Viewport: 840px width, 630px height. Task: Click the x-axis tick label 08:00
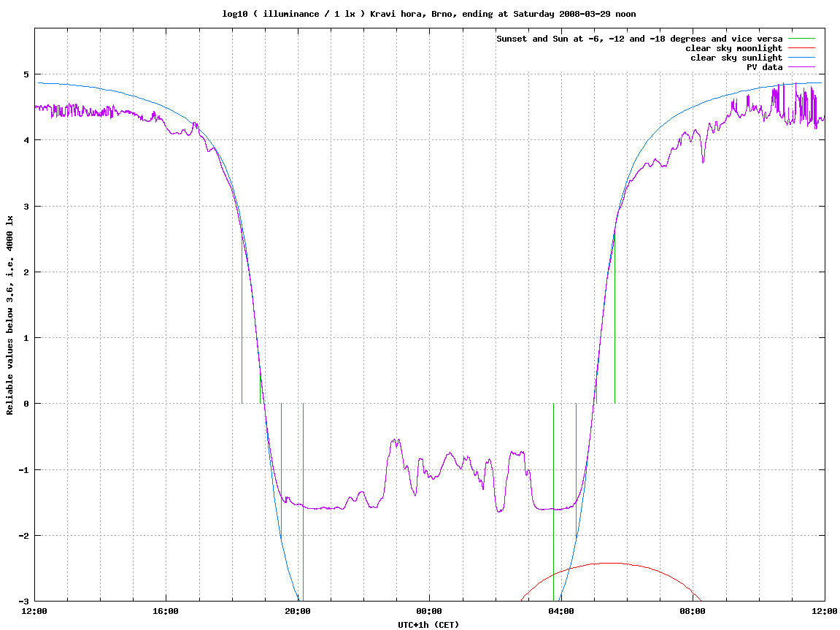693,611
